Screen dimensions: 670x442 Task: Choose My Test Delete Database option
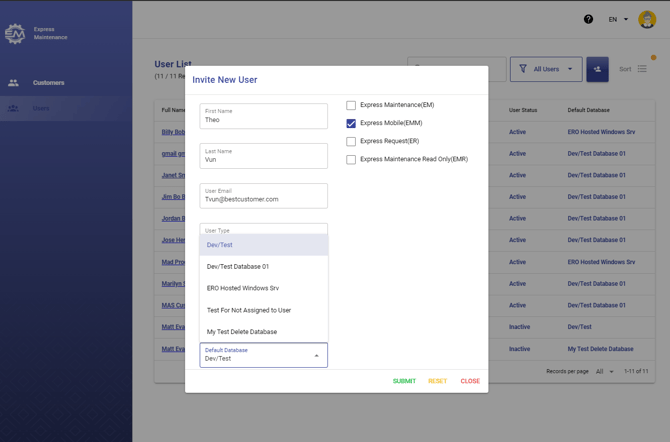click(x=242, y=332)
